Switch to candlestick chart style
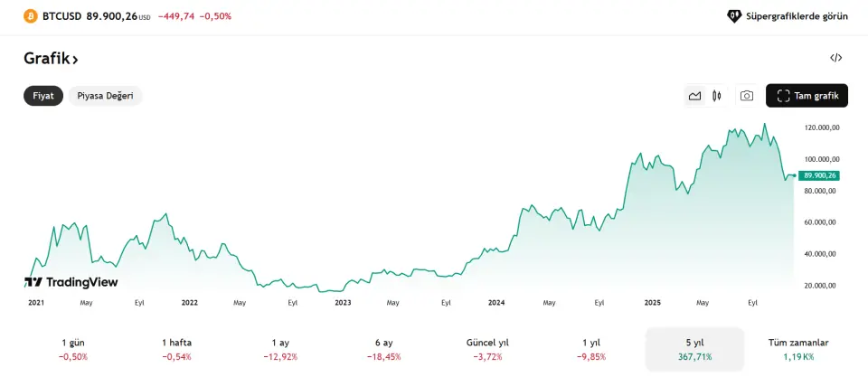 717,96
